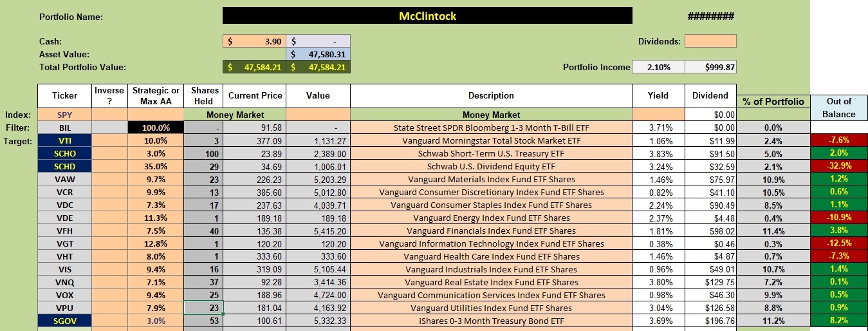The height and width of the screenshot is (331, 868).
Task: Click the VNQ ticker cell
Action: [64, 282]
